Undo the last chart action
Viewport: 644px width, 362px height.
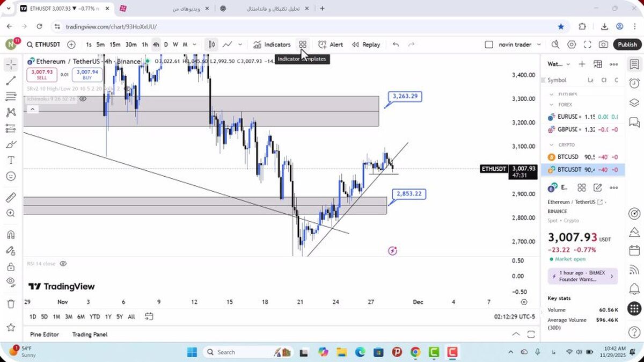tap(396, 45)
